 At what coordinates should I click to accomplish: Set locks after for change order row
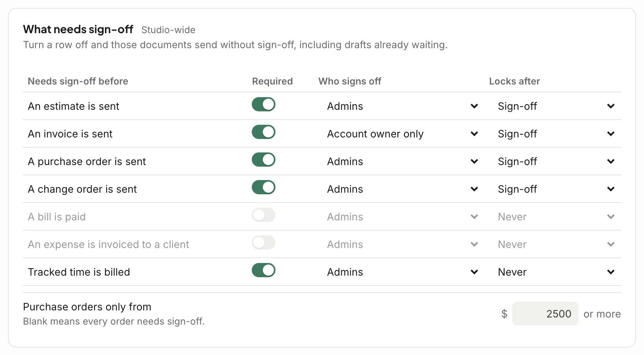tap(555, 189)
